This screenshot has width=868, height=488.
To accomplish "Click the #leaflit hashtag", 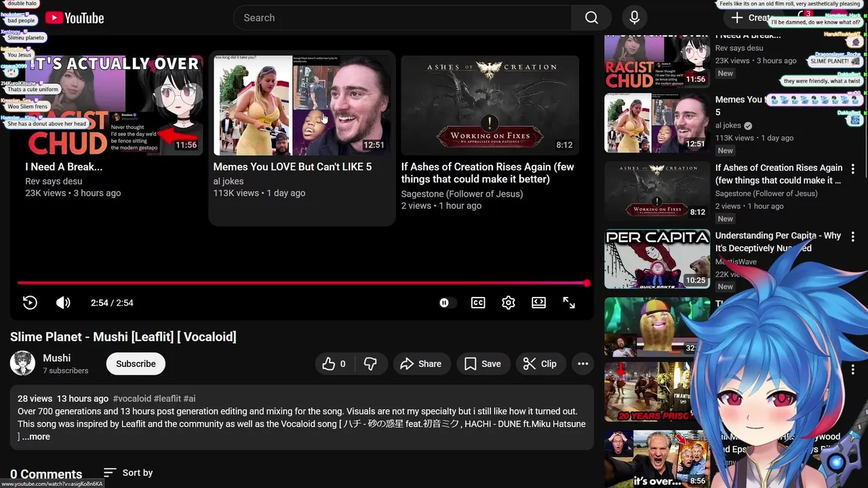I will click(x=167, y=399).
